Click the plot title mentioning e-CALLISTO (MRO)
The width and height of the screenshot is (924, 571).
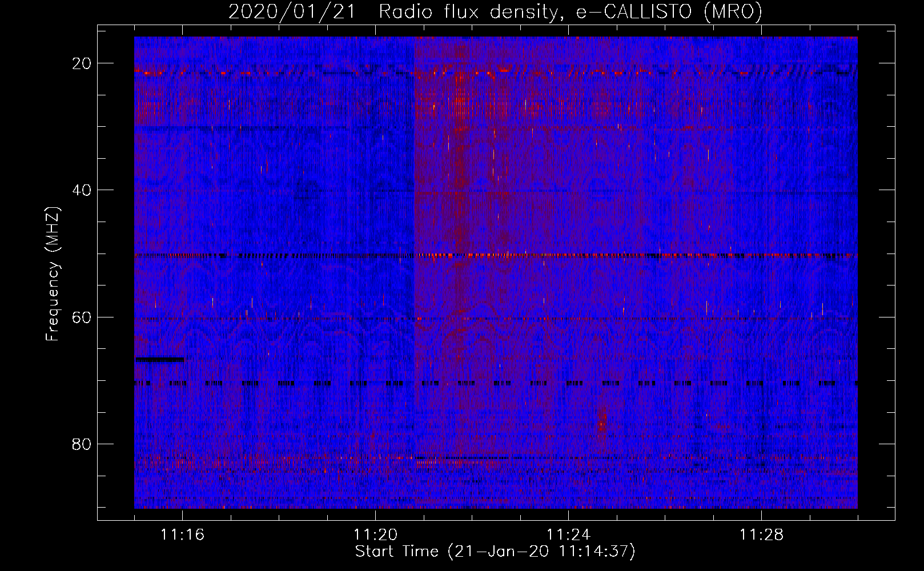point(495,12)
